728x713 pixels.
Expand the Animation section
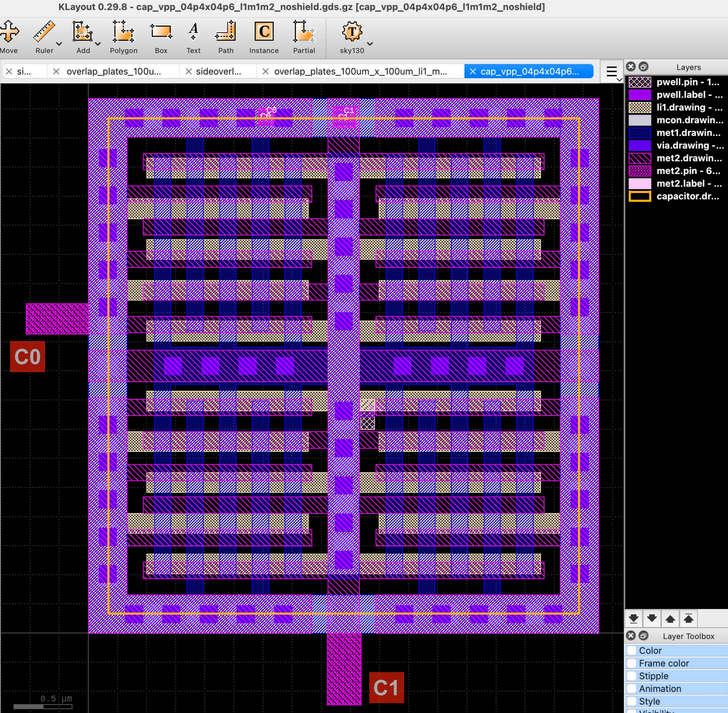coord(676,689)
